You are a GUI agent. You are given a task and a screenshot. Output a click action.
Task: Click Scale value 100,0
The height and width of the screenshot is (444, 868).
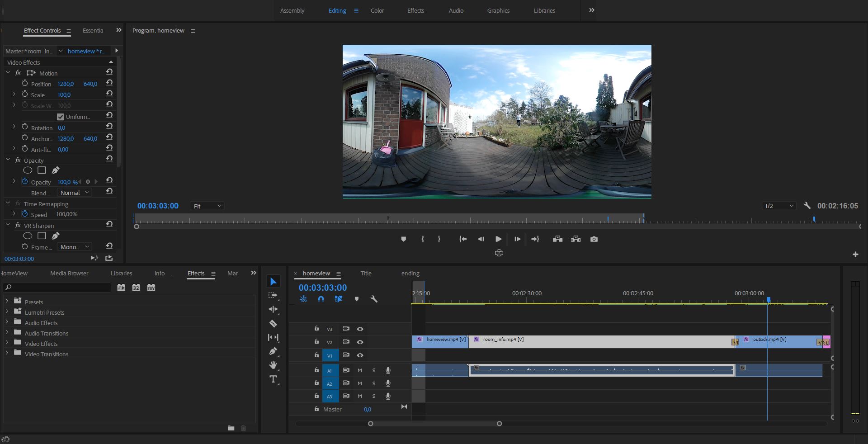point(64,95)
